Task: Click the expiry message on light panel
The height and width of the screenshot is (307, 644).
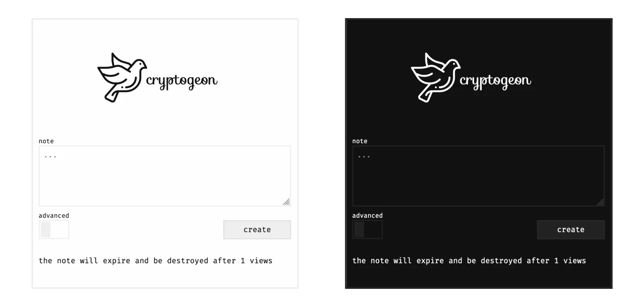Action: (x=155, y=261)
